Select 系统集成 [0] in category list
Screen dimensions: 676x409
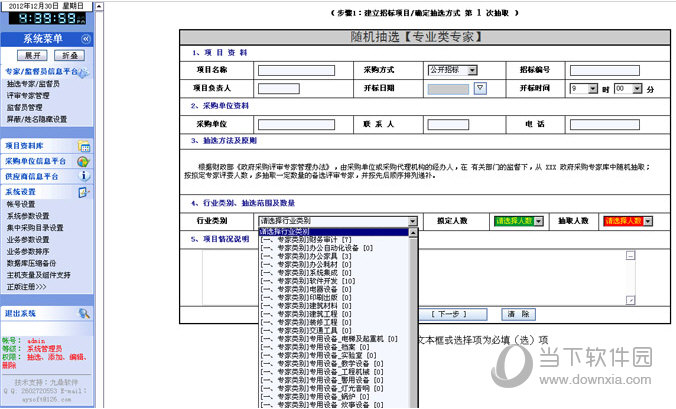(334, 273)
